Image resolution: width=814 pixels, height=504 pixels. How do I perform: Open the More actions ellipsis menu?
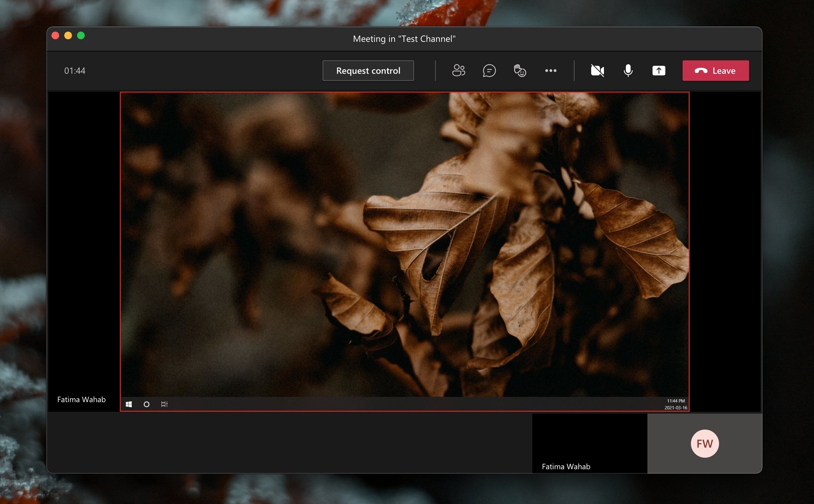click(551, 70)
